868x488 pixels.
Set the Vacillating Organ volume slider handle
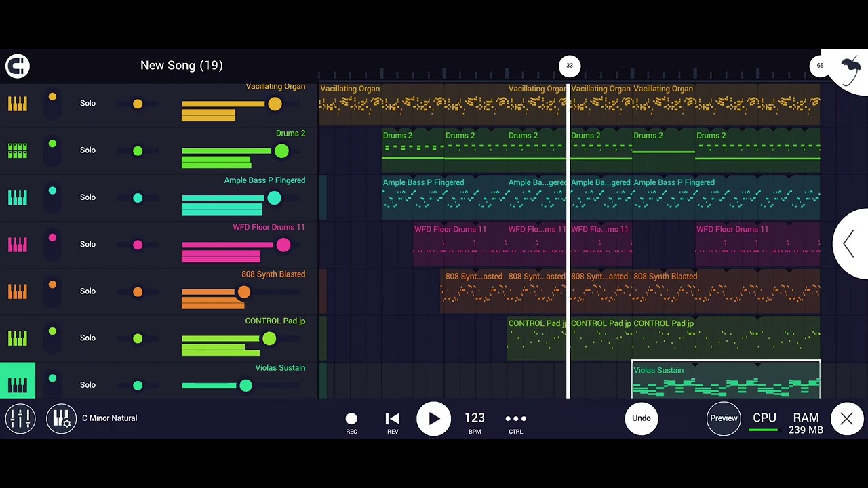pyautogui.click(x=275, y=104)
